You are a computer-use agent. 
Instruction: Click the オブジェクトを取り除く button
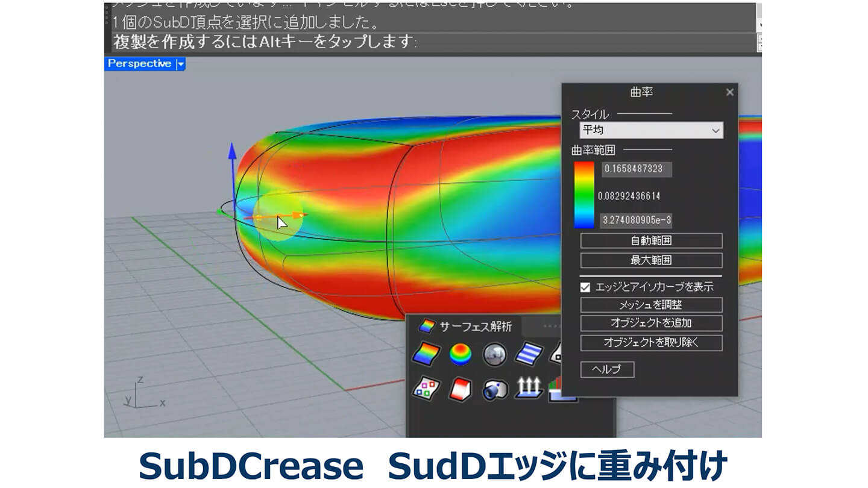click(x=651, y=343)
